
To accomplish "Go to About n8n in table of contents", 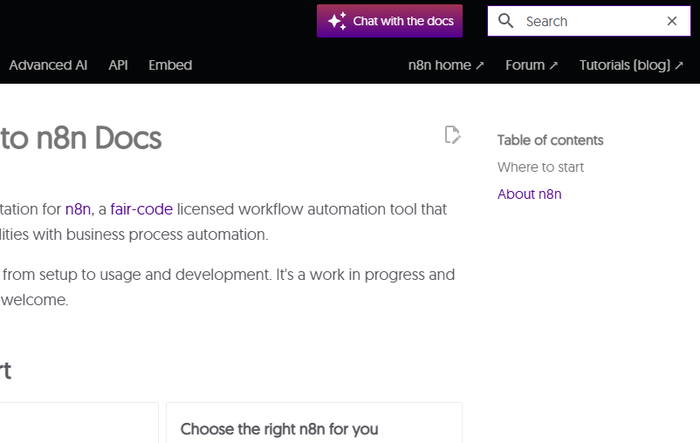I will click(x=529, y=194).
